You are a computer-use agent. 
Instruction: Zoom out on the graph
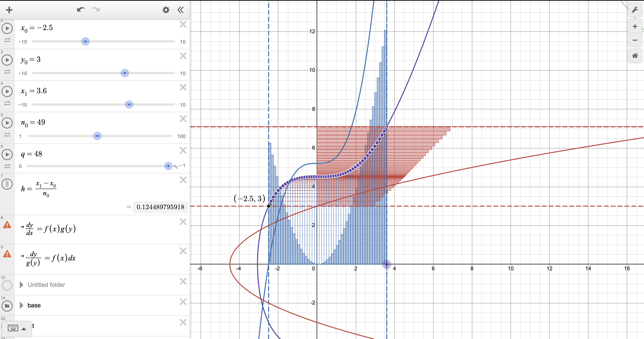(635, 40)
